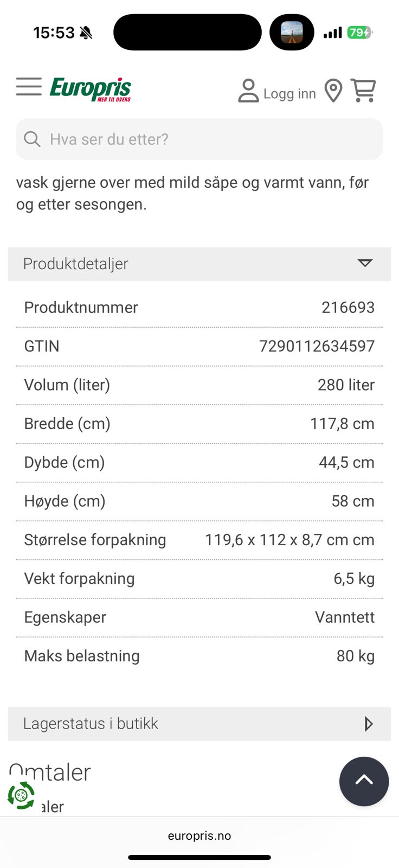399x868 pixels.
Task: Open the shopping cart
Action: (363, 90)
